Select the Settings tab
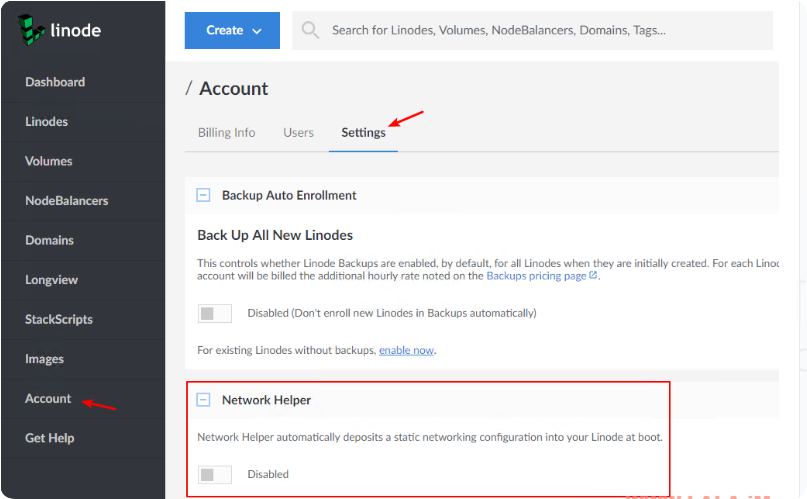This screenshot has width=807, height=499. coord(363,133)
